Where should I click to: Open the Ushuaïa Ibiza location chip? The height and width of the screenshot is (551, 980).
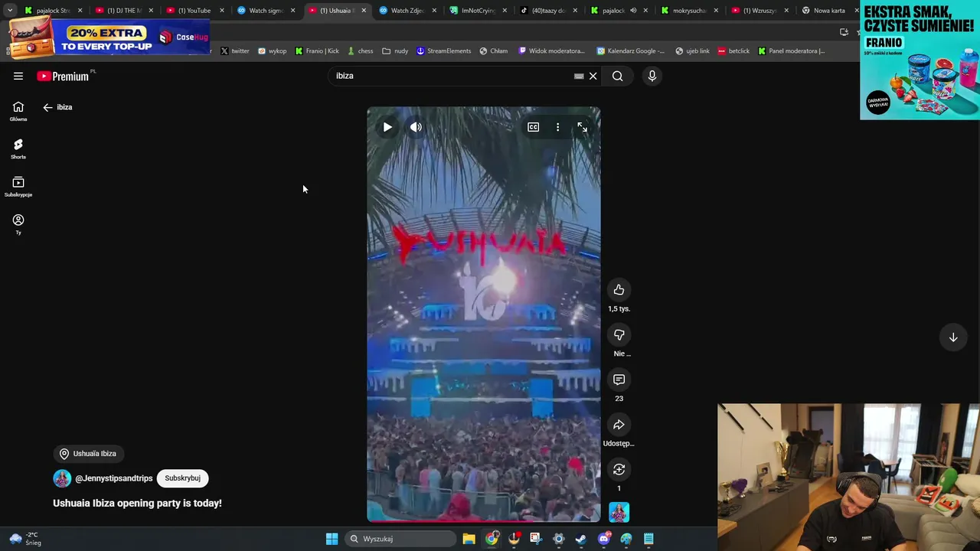click(88, 454)
